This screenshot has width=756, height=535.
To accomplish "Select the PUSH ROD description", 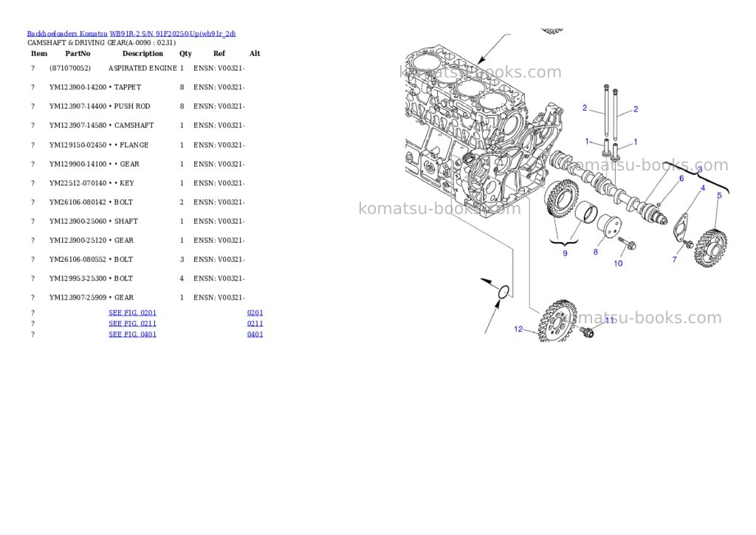I will tap(132, 106).
